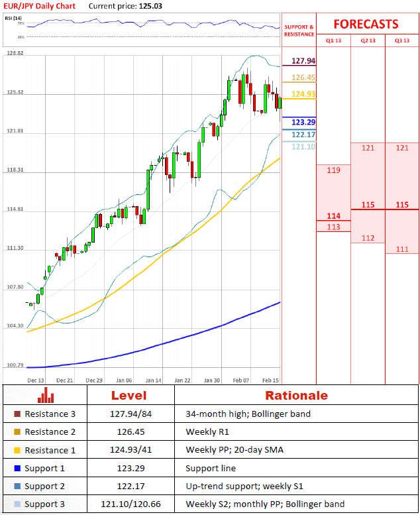Click the red bar chart icon in table header
The width and height of the screenshot is (420, 515).
[46, 395]
